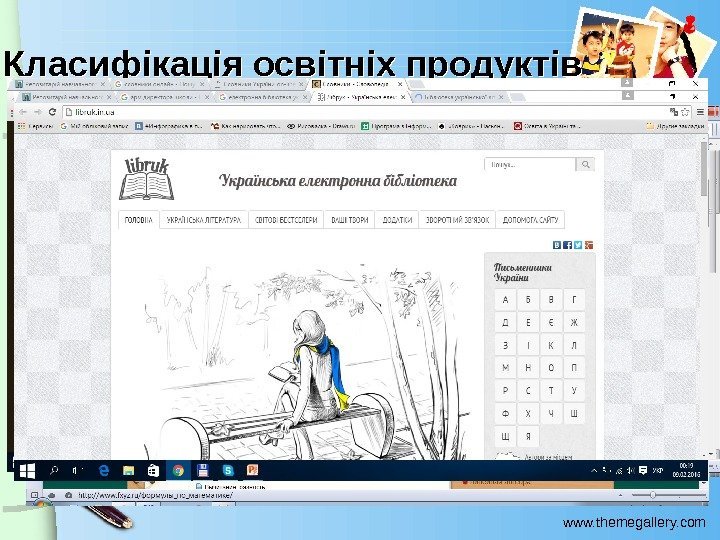Click the Українська електронна бібліотека heading

pyautogui.click(x=338, y=181)
